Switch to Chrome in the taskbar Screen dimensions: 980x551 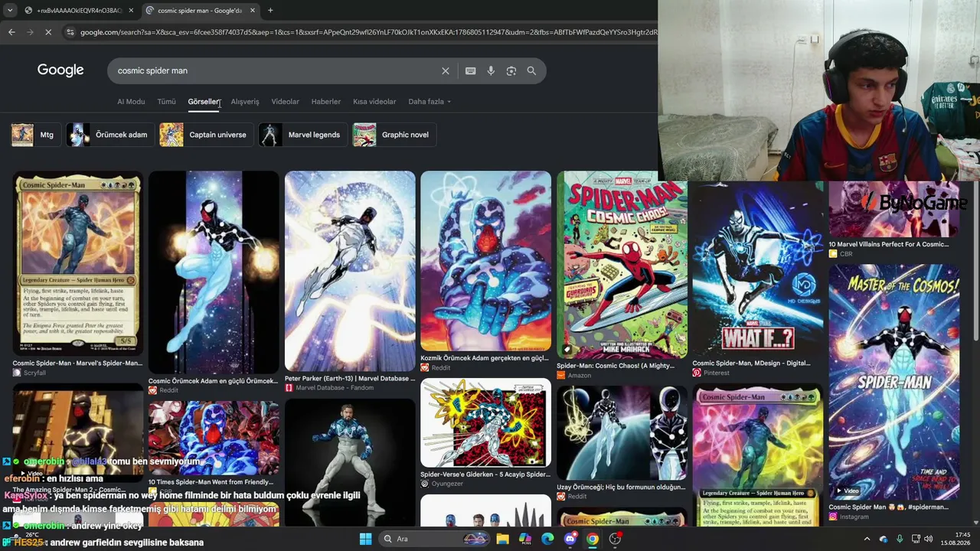tap(593, 539)
